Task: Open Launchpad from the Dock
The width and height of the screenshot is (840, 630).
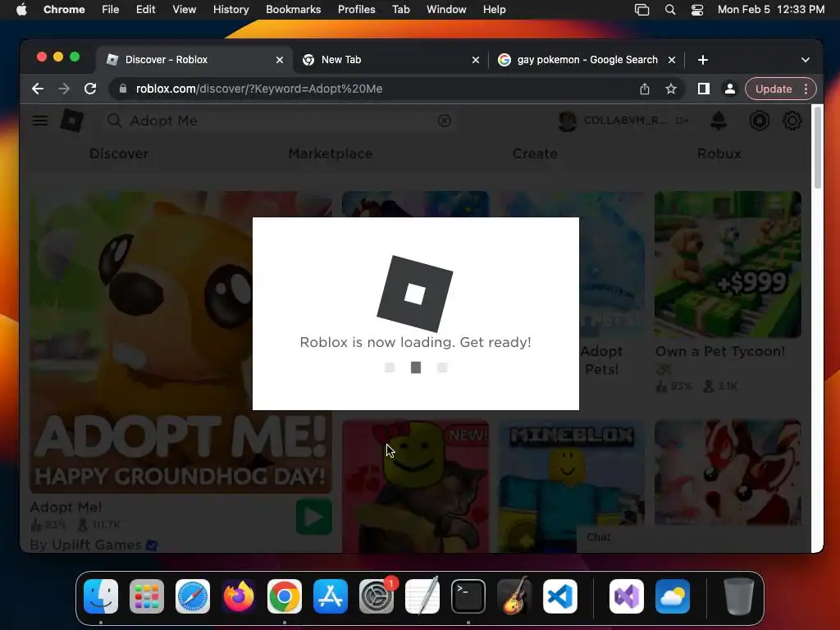Action: tap(147, 596)
